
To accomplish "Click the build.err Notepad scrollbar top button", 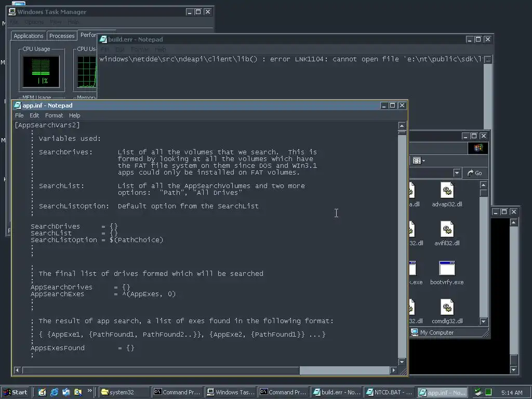I will 488,60.
